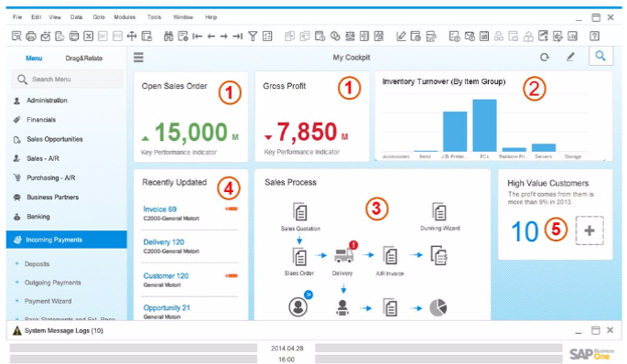Open the Modules menu

click(124, 17)
